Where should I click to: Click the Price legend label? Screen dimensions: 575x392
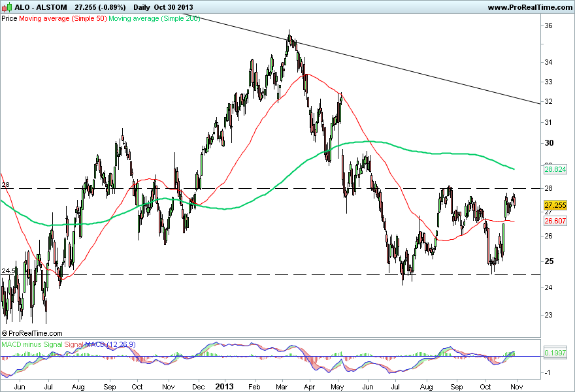[x=9, y=18]
